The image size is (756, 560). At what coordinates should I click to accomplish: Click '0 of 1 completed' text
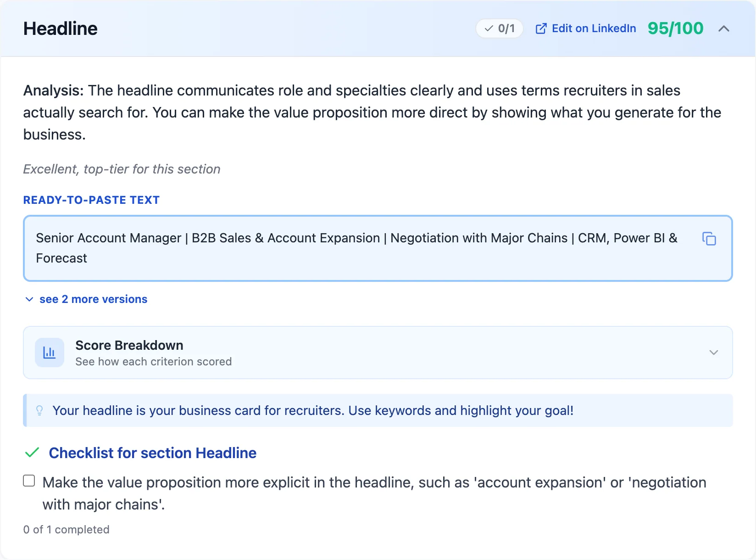point(67,530)
